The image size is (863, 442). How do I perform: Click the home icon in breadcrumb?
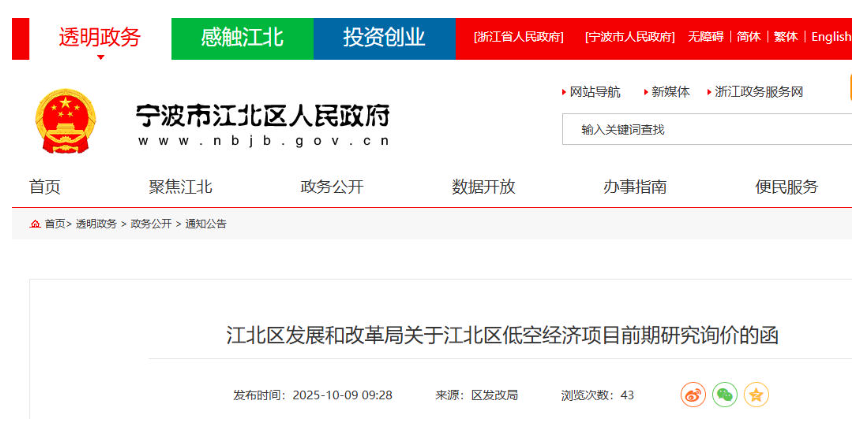click(35, 224)
